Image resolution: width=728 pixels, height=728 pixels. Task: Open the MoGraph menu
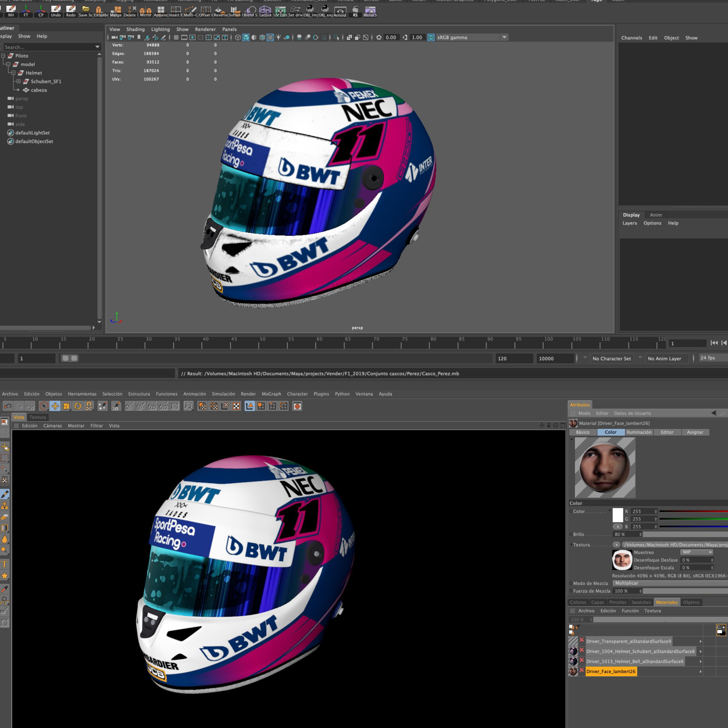271,394
